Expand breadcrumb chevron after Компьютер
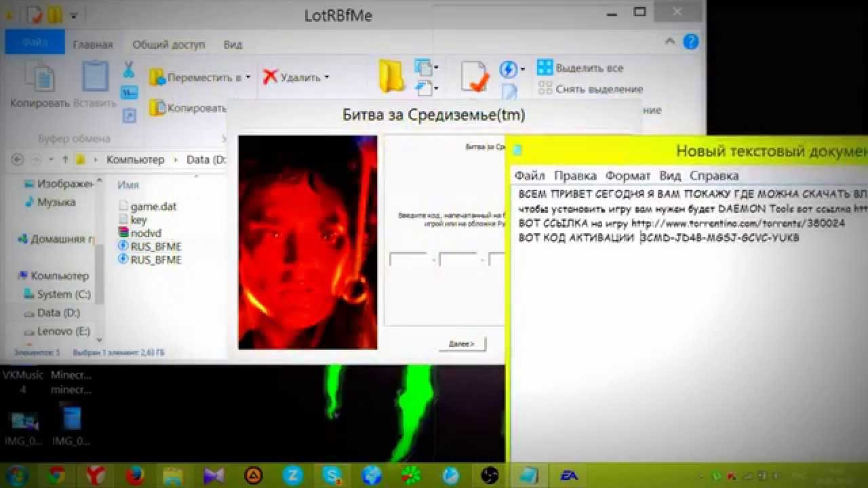This screenshot has width=868, height=488. coord(176,160)
